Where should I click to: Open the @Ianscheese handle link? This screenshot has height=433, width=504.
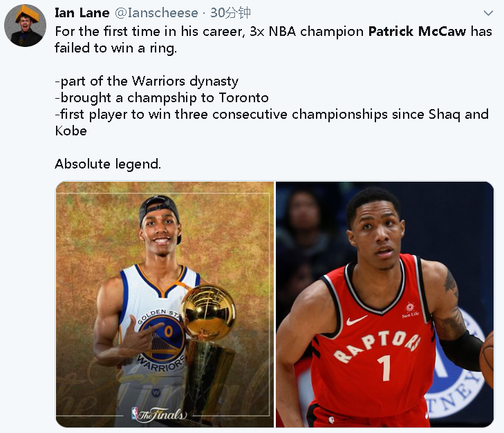click(x=156, y=13)
